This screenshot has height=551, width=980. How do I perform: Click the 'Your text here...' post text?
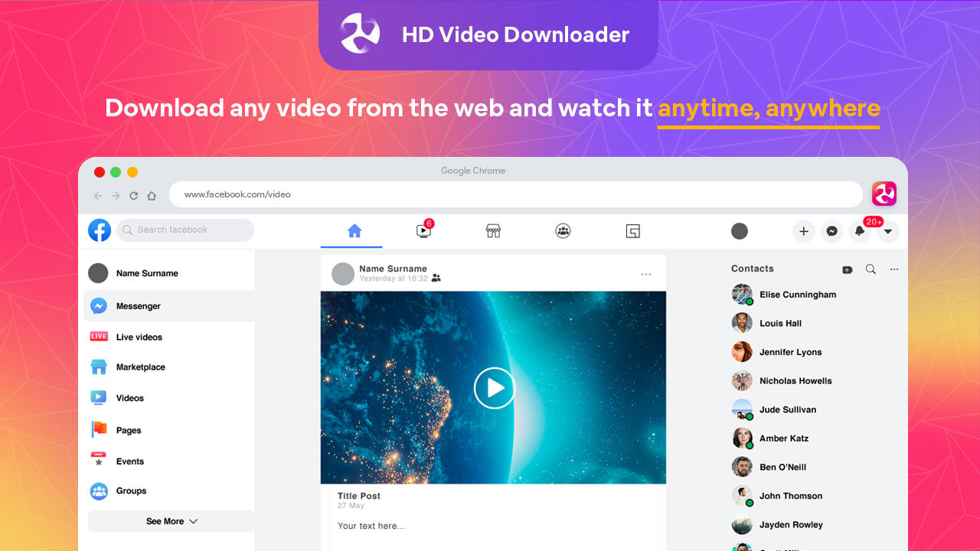[371, 526]
